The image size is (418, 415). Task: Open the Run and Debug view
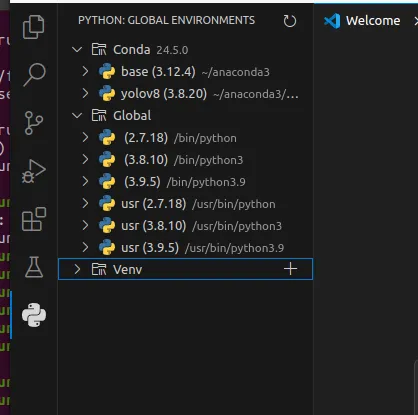(x=34, y=171)
